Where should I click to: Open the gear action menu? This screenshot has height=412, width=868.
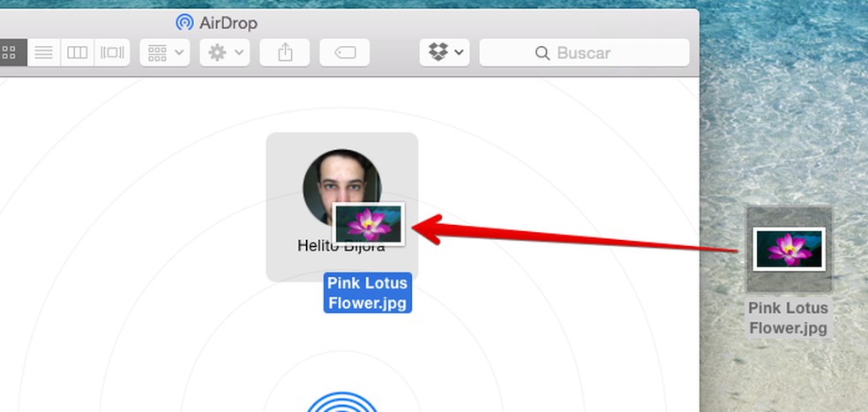click(225, 53)
